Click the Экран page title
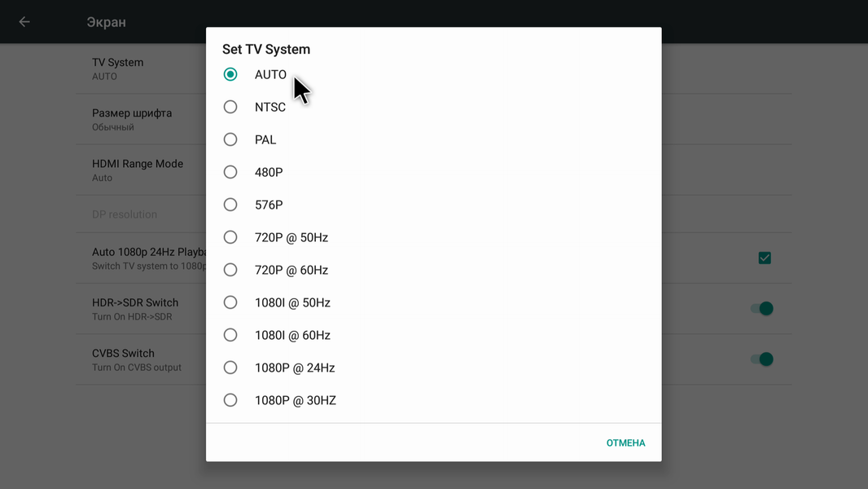Screen dimensions: 868x489 tap(107, 22)
